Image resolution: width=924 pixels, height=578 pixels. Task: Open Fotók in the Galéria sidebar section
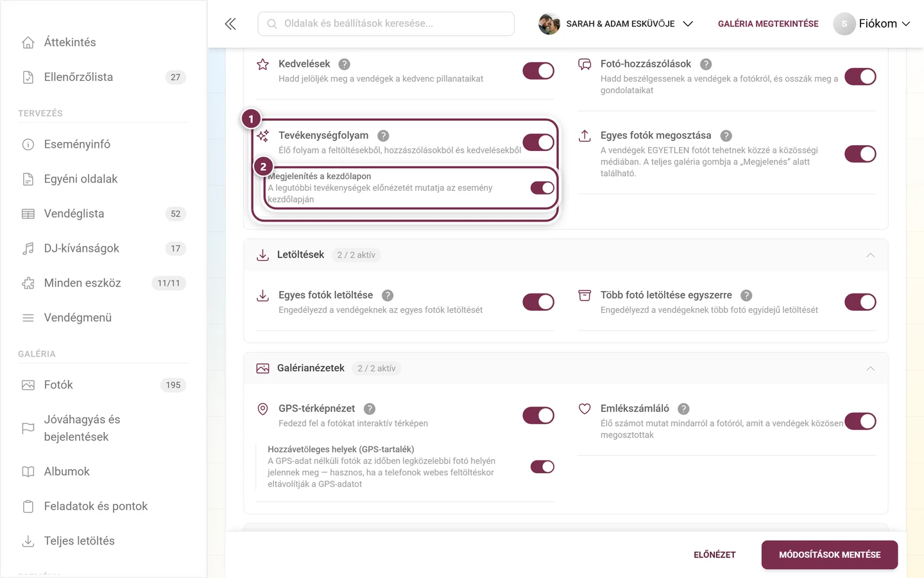[103, 385]
